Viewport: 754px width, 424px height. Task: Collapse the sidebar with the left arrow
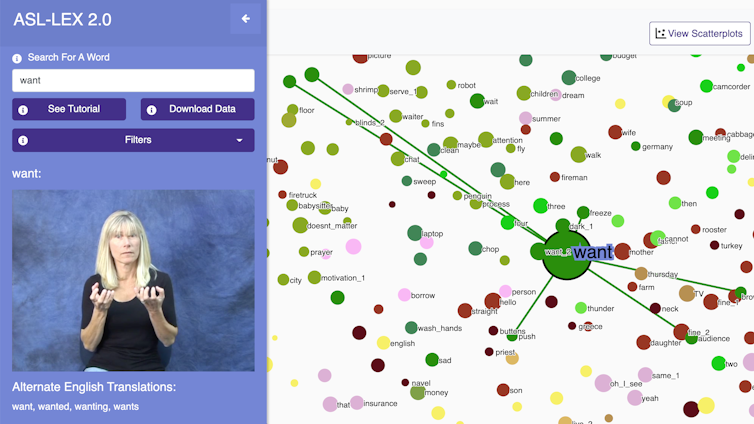click(245, 18)
